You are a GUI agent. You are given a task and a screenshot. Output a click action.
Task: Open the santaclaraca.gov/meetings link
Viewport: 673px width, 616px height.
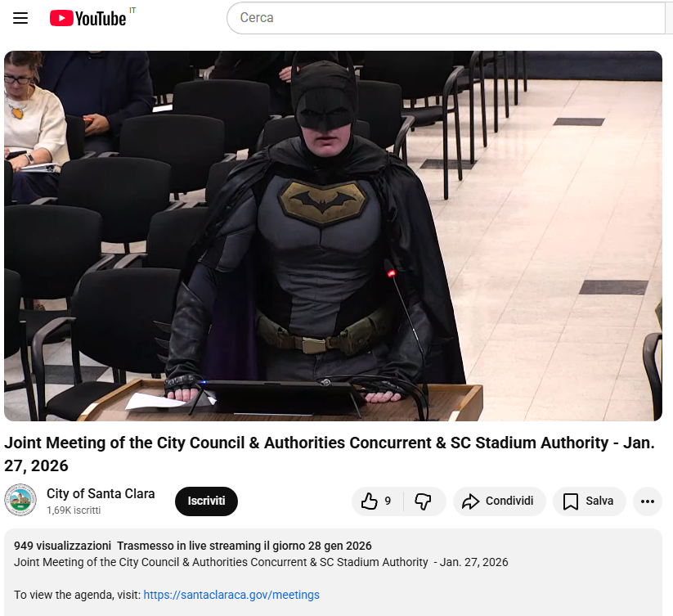tap(231, 595)
